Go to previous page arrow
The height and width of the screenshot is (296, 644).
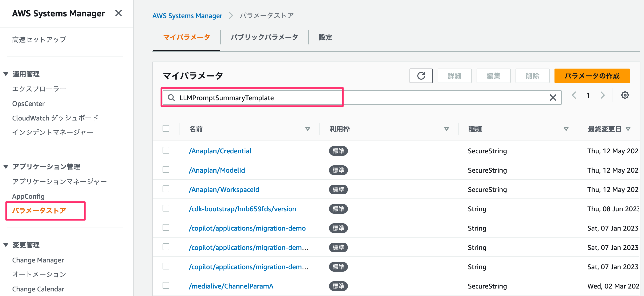(574, 95)
